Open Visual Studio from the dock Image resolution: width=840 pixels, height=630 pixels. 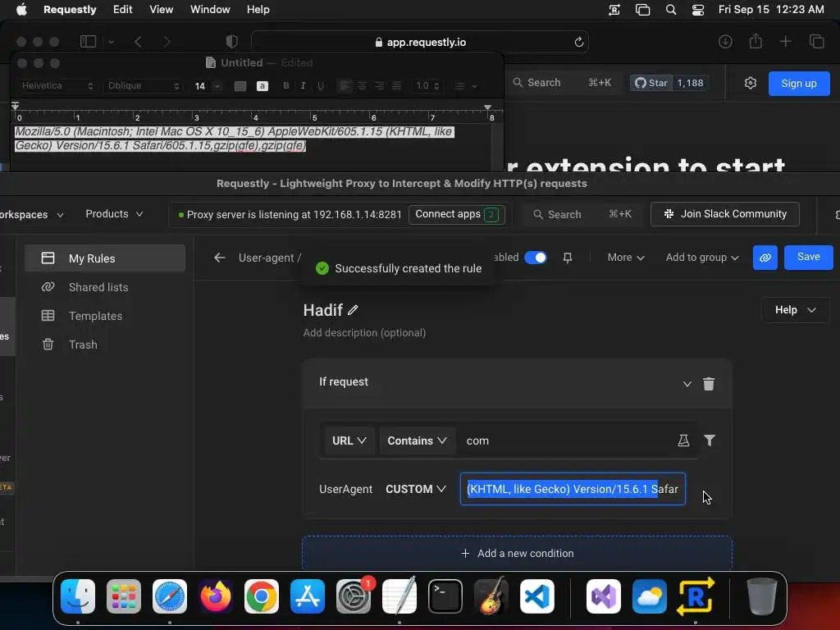[604, 596]
